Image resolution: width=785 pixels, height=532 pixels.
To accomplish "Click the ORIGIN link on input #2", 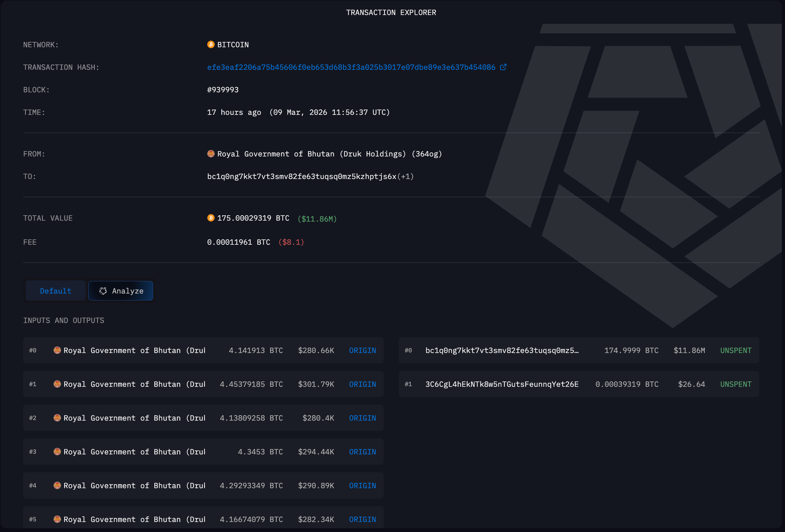I will coord(362,418).
